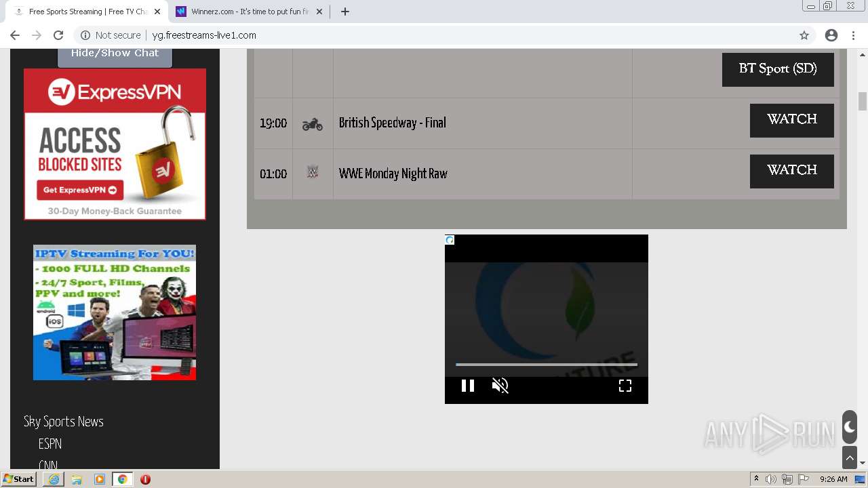Open media player from taskbar
The width and height of the screenshot is (868, 488).
[100, 479]
